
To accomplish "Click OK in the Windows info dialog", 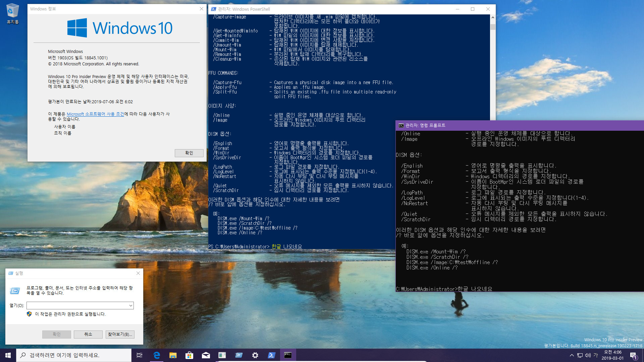I will tap(189, 153).
